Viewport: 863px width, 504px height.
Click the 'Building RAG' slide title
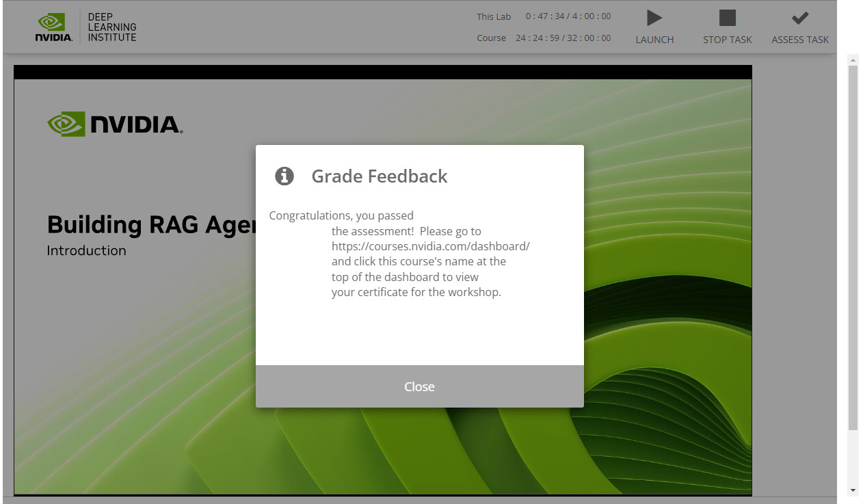[151, 224]
